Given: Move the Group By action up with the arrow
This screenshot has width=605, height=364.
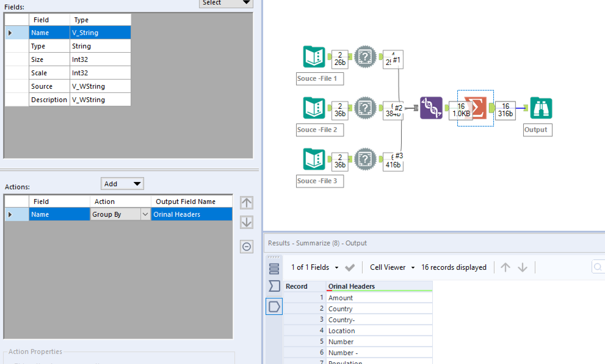Looking at the screenshot, I should [x=247, y=203].
